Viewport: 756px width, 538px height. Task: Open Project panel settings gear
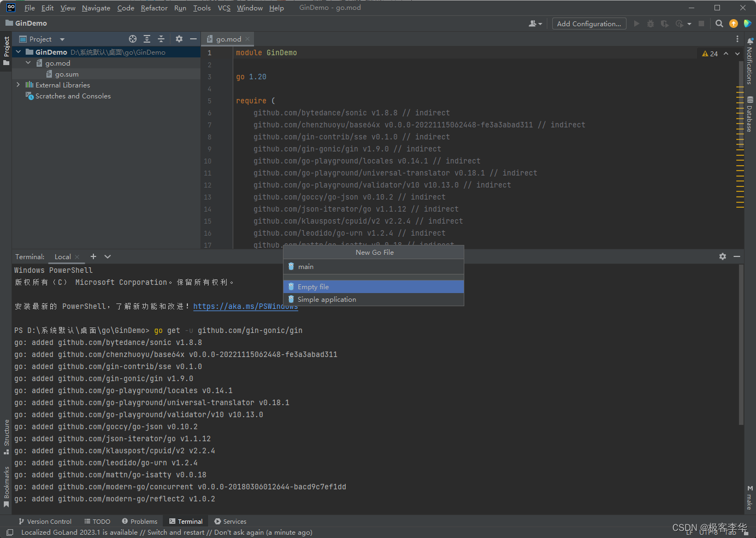coord(179,39)
